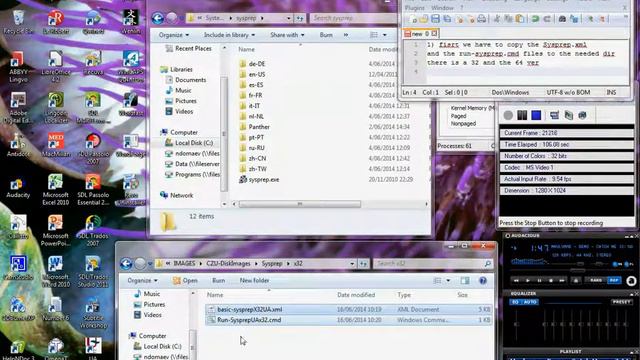This screenshot has width=640, height=360.
Task: Open Organize dropdown in sysprep Explorer window
Action: click(x=173, y=35)
